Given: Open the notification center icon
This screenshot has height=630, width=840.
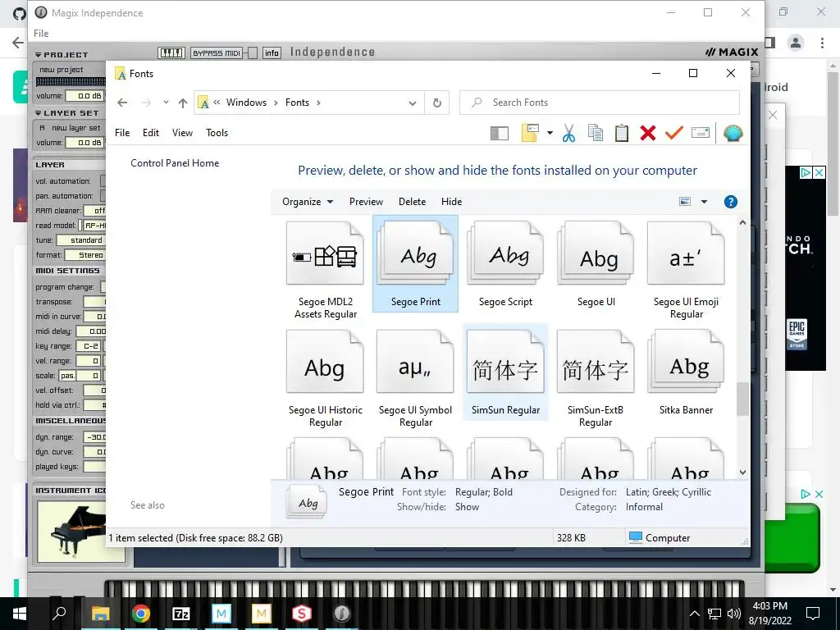Looking at the screenshot, I should tap(813, 614).
